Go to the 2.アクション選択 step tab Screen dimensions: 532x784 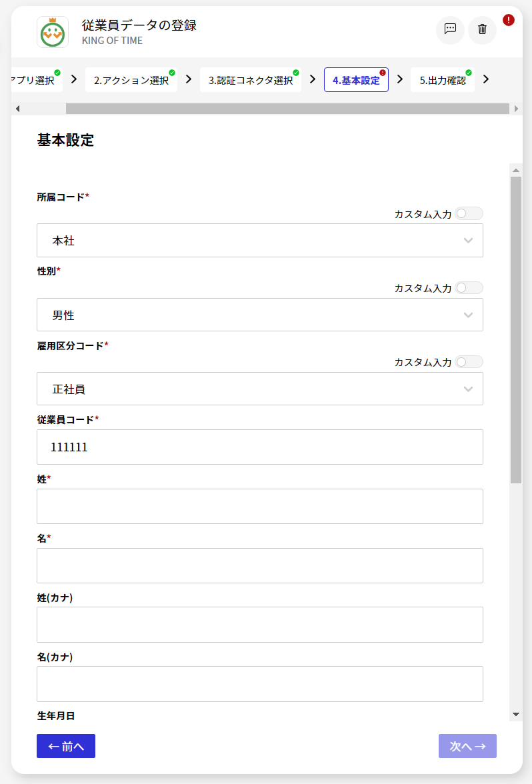[x=131, y=80]
